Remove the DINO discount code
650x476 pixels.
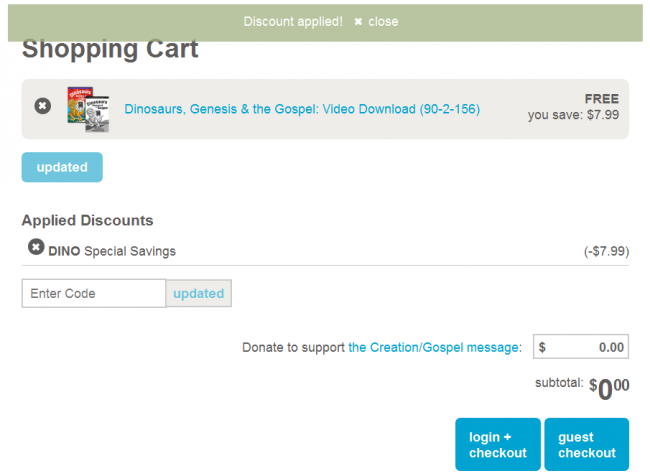[x=35, y=247]
